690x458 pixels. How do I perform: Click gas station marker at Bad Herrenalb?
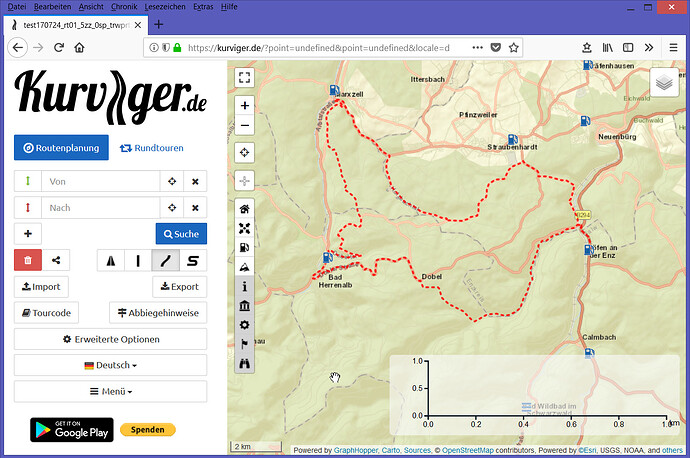(x=327, y=257)
